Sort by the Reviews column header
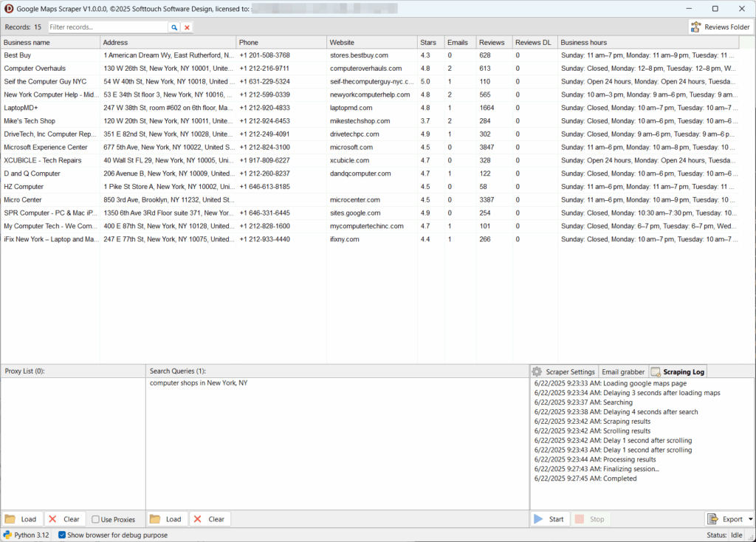 [494, 42]
